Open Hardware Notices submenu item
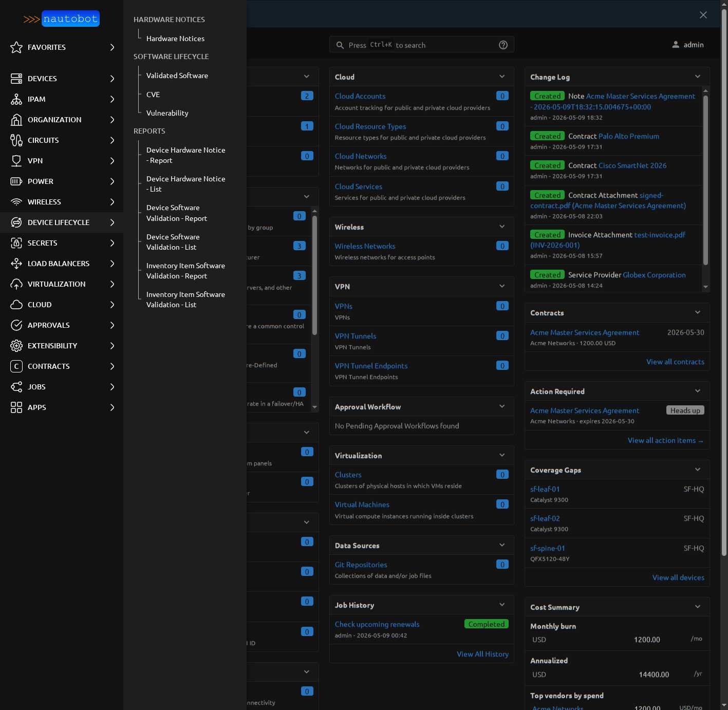Screen dimensions: 728x710 point(175,39)
